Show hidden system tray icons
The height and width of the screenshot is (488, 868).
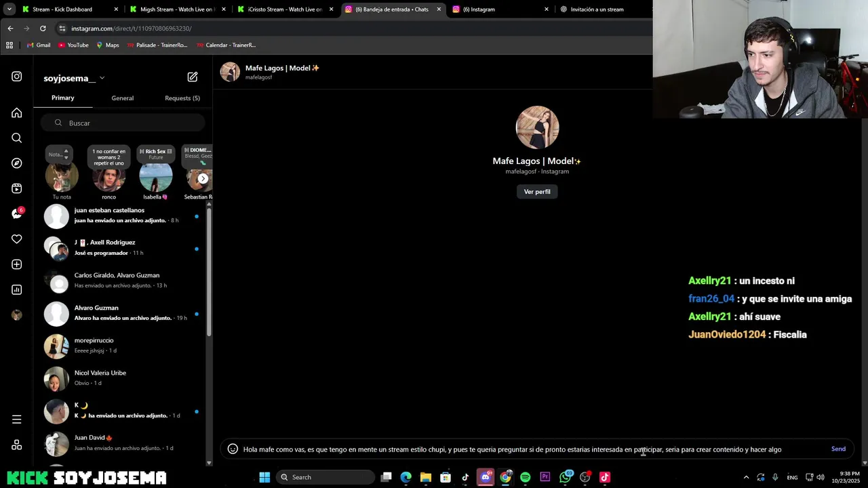point(746,477)
